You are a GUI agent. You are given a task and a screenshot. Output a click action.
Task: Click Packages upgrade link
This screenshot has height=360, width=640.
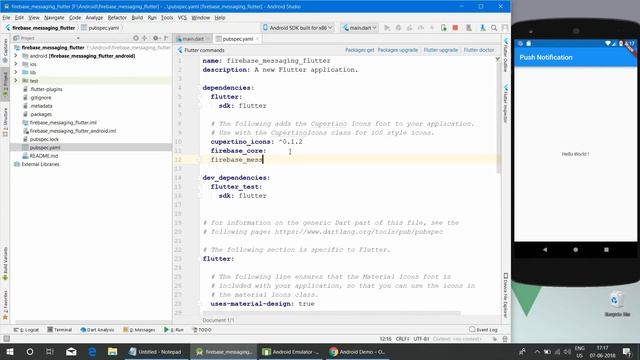[398, 50]
